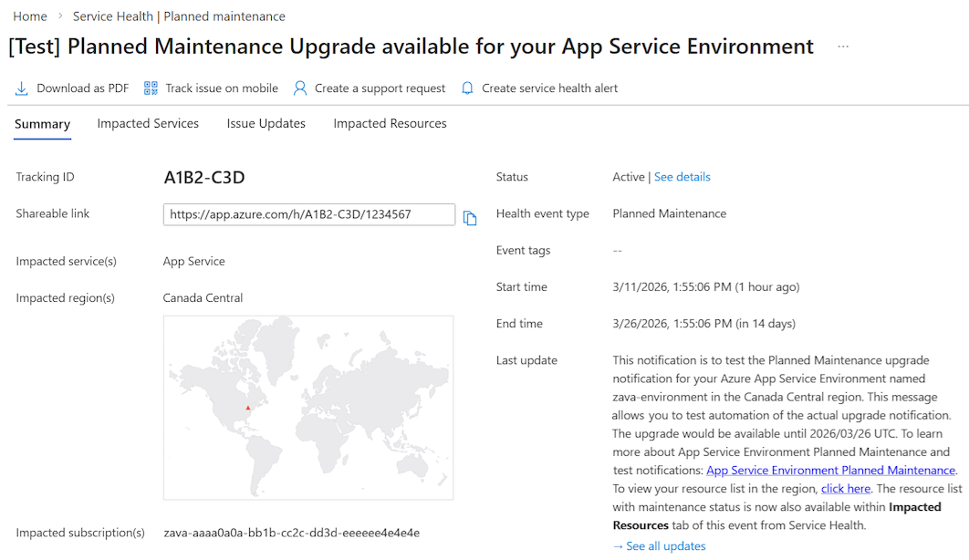Navigate to Home breadcrumb
Image resolution: width=969 pixels, height=560 pixels.
pos(30,16)
